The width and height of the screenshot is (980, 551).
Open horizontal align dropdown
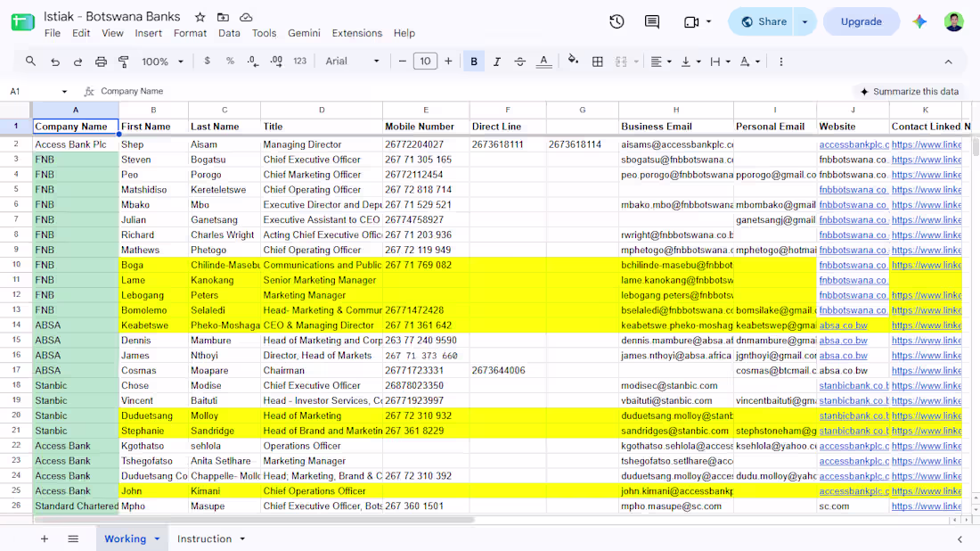(661, 62)
